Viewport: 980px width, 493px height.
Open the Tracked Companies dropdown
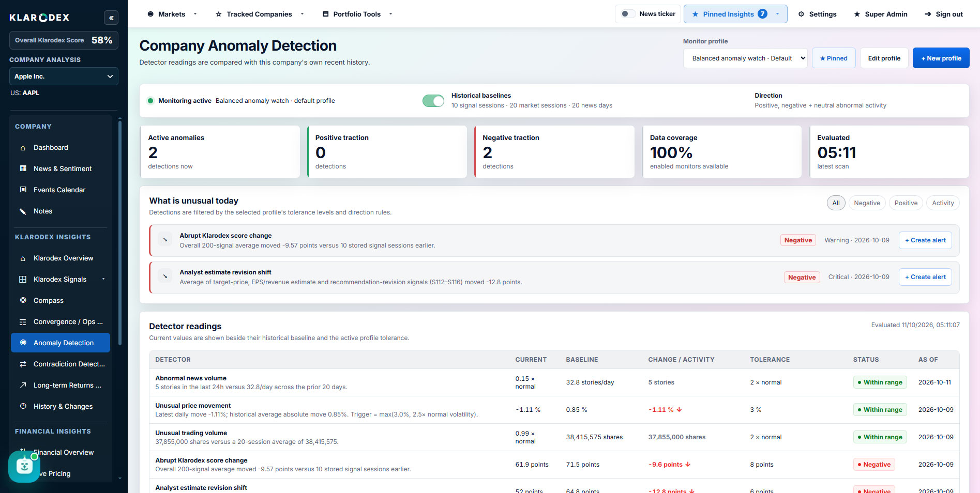click(x=260, y=14)
